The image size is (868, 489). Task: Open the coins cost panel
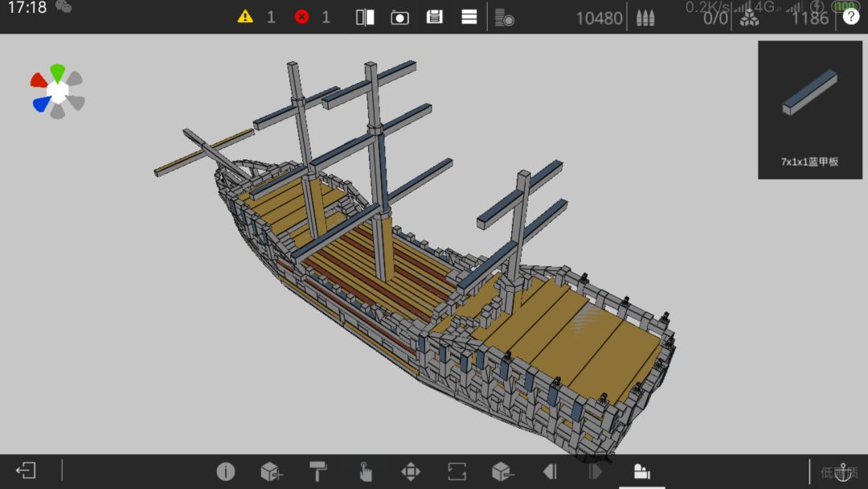pyautogui.click(x=504, y=18)
